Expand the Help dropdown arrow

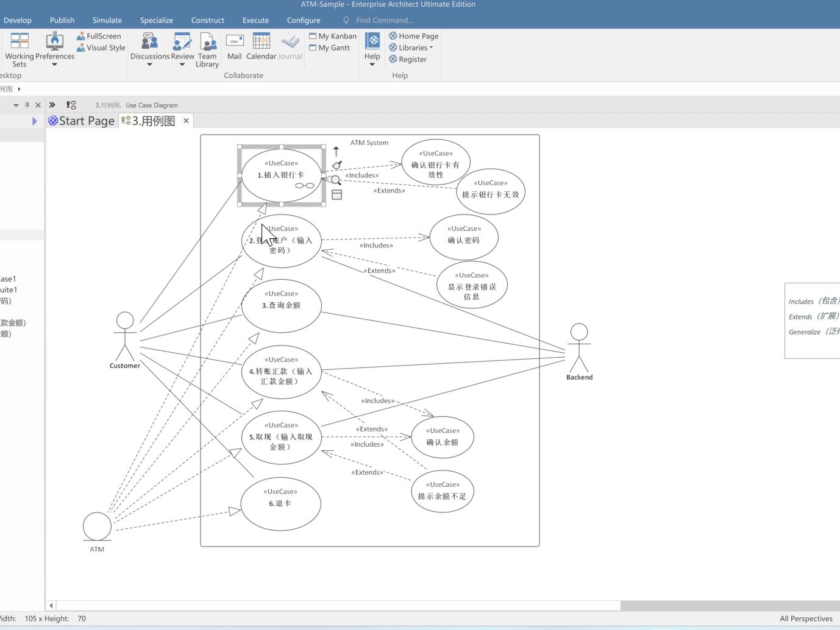tap(372, 65)
